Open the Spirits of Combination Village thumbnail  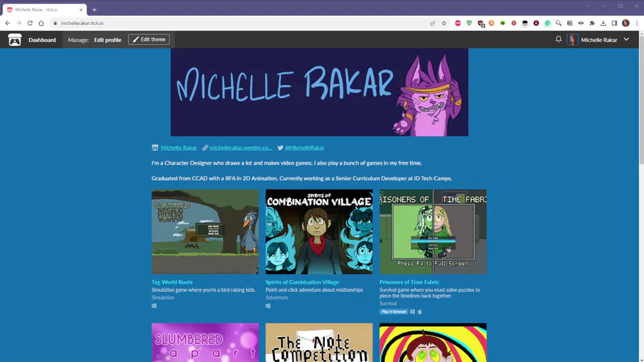319,232
